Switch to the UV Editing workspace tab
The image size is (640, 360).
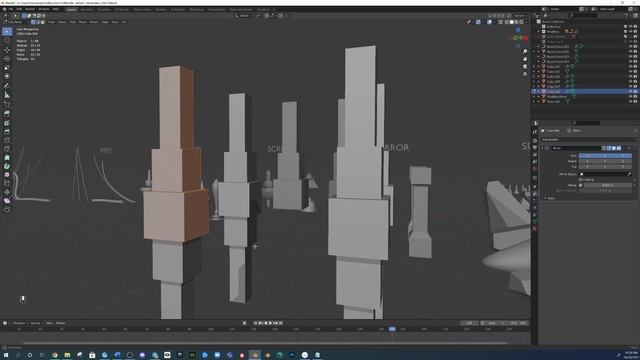122,9
